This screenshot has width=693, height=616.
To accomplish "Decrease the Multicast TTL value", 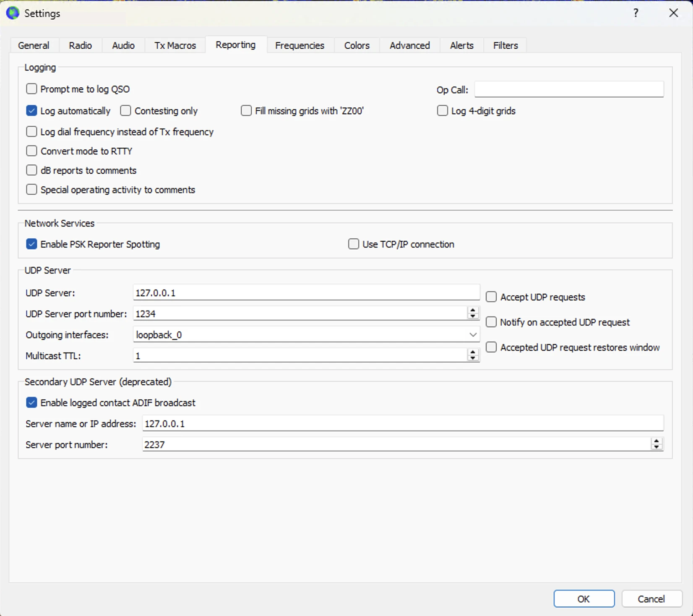I will [473, 358].
